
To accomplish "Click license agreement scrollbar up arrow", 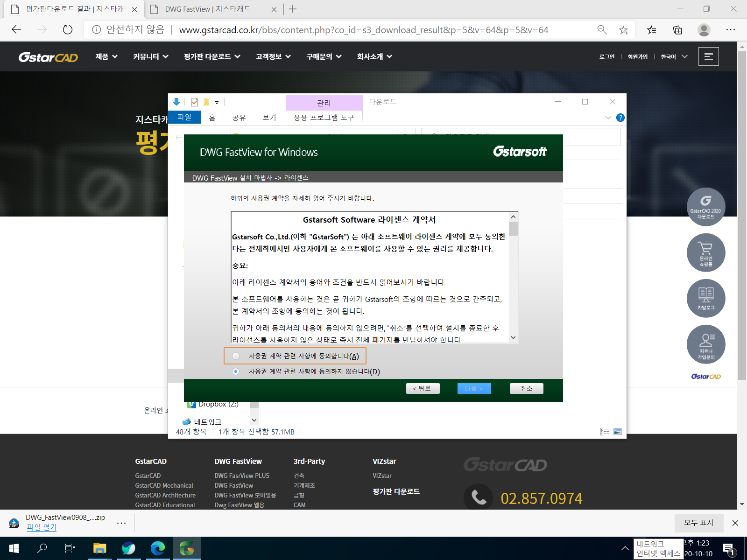I will 514,217.
